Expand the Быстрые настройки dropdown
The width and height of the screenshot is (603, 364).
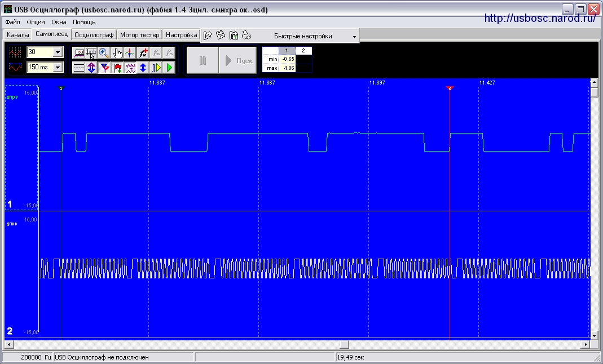pos(354,37)
